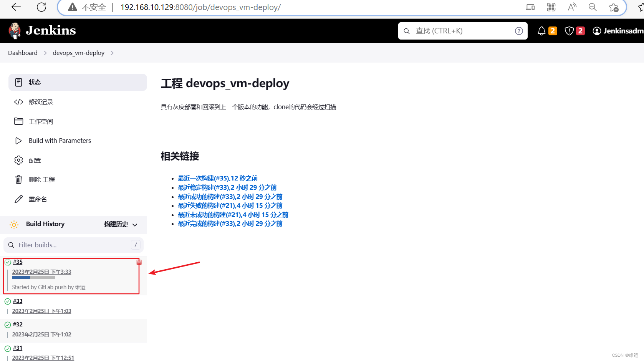
Task: Click the not-secure warning triangle icon
Action: 73,7
